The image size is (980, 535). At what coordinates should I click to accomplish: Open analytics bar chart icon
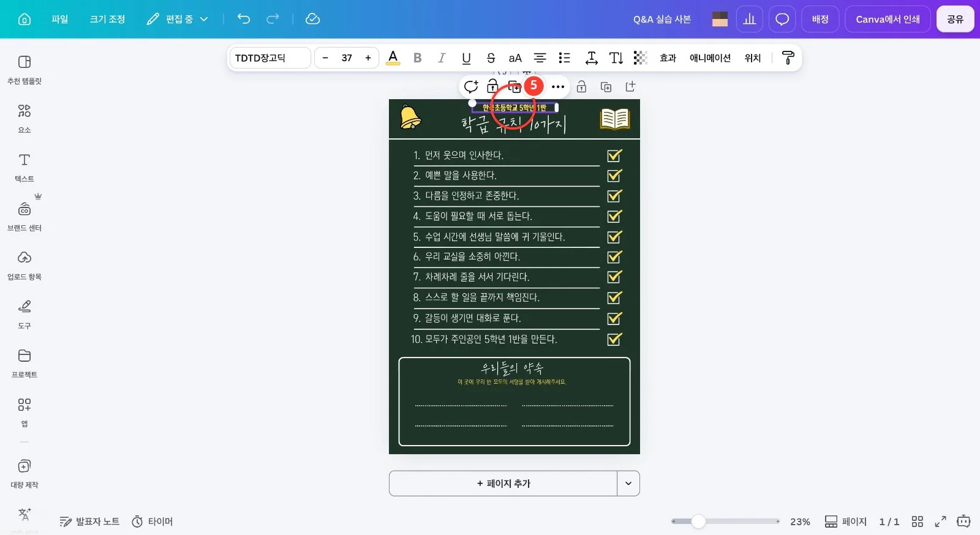(750, 19)
